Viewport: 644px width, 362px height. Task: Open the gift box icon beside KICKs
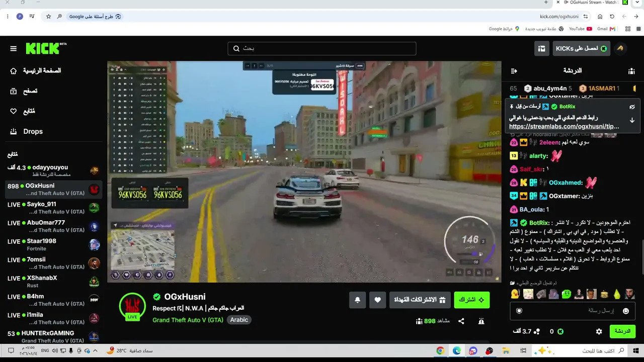tap(541, 48)
